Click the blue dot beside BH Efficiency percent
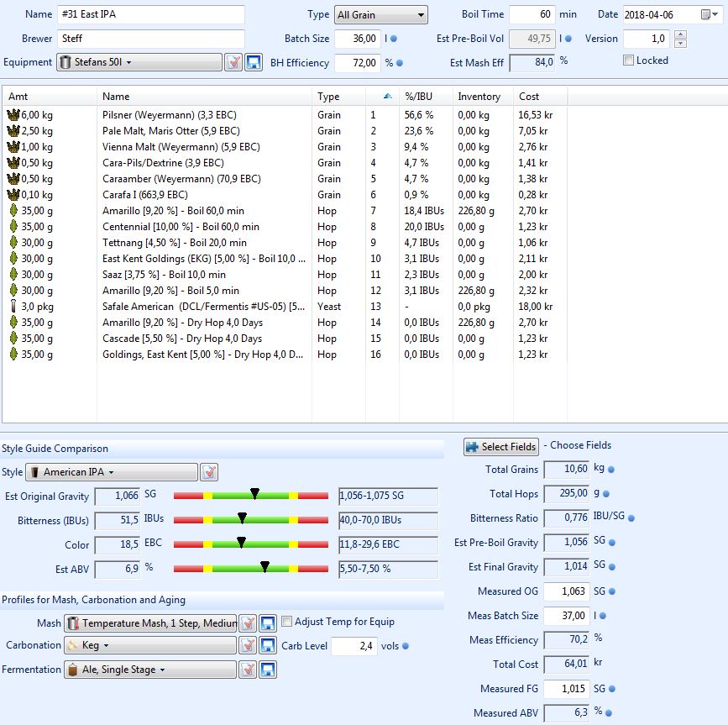This screenshot has width=728, height=725. 400,63
